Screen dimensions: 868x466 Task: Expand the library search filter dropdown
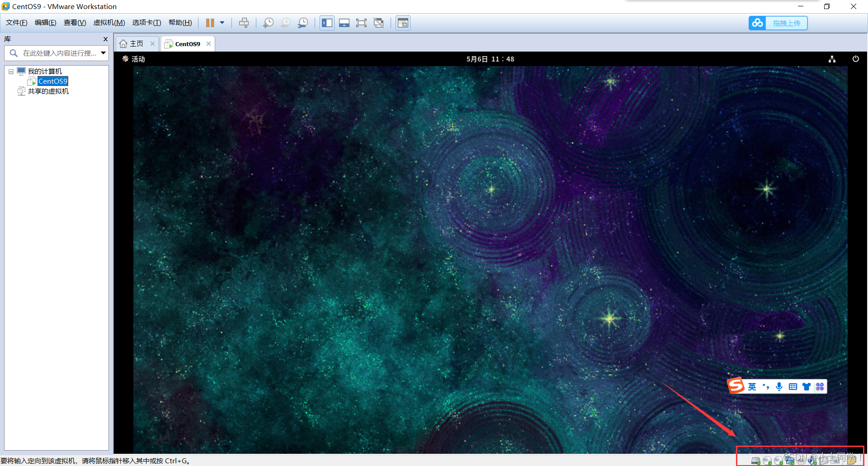click(x=104, y=53)
